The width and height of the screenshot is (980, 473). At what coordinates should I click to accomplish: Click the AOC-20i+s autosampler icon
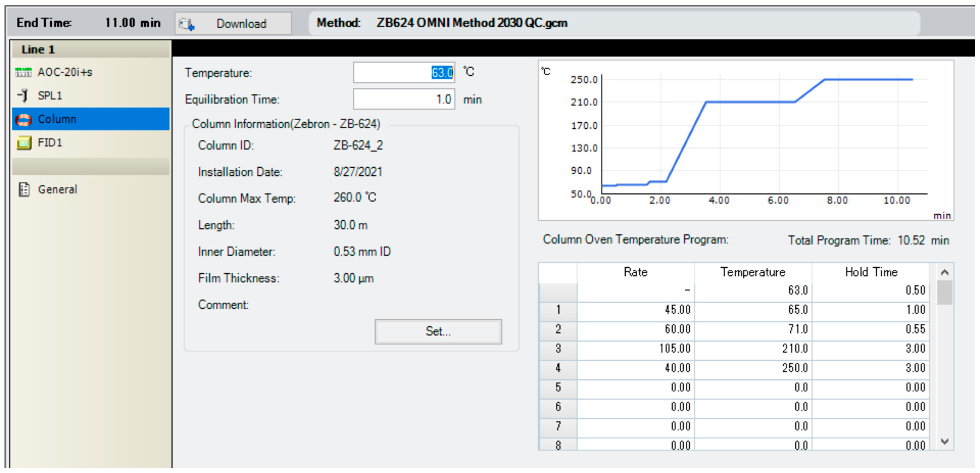point(23,72)
